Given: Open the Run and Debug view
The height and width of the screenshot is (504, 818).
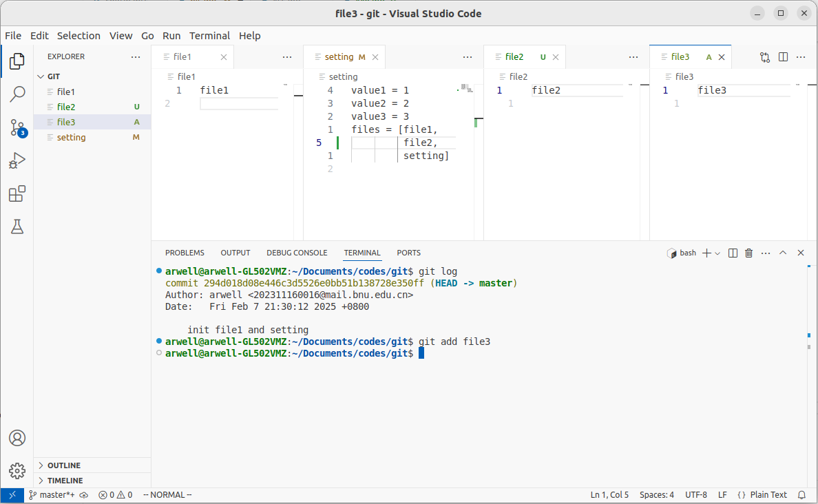Looking at the screenshot, I should pos(17,161).
